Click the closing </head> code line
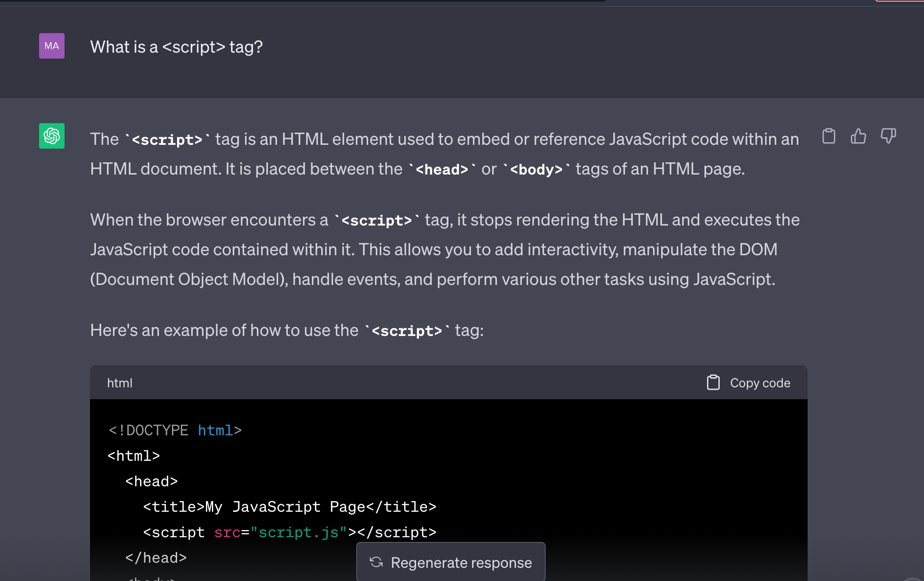924x581 pixels. click(x=156, y=558)
